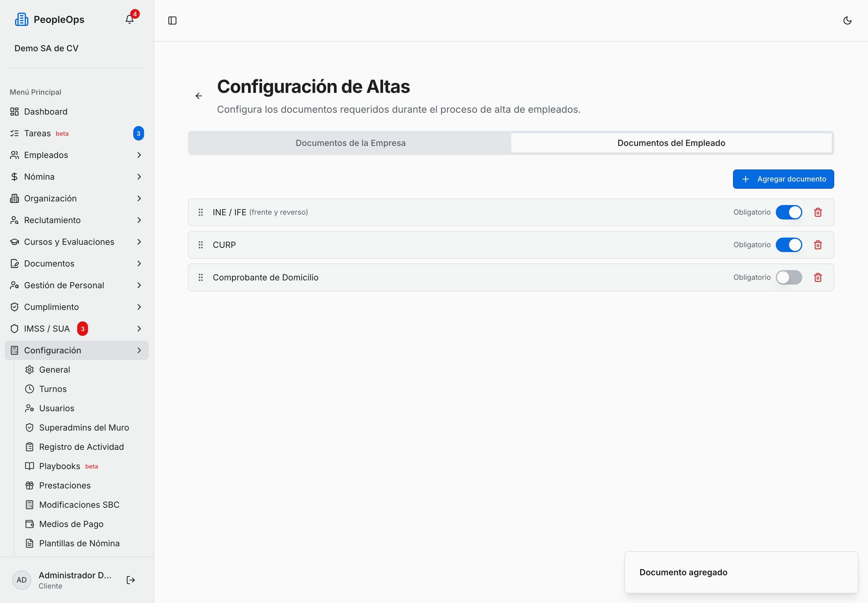Click Agregar documento button

click(783, 179)
